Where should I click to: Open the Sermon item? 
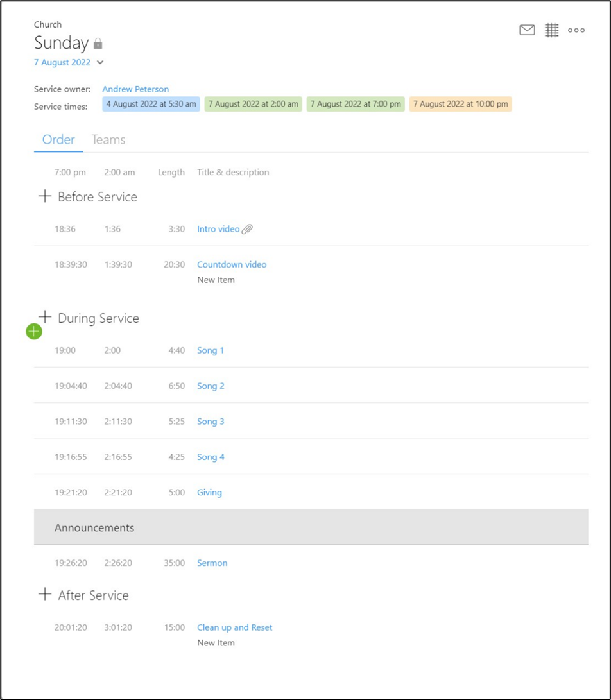(212, 563)
